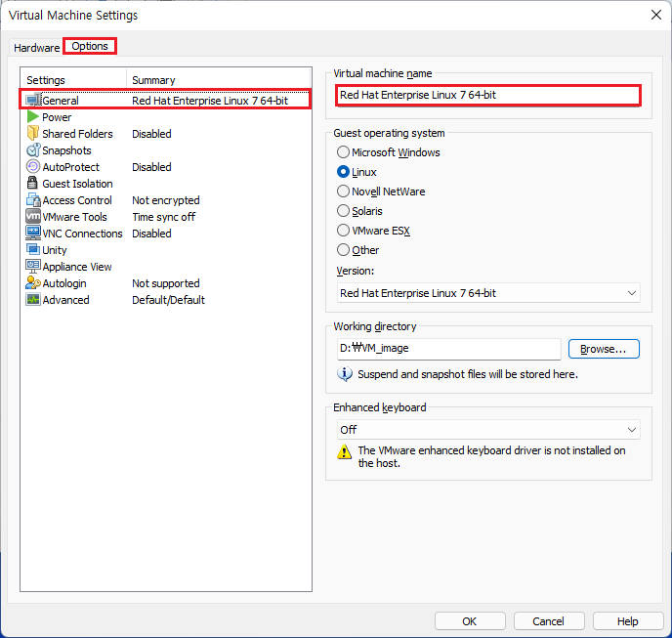Viewport: 672px width, 638px height.
Task: Switch to the Options tab
Action: [90, 46]
